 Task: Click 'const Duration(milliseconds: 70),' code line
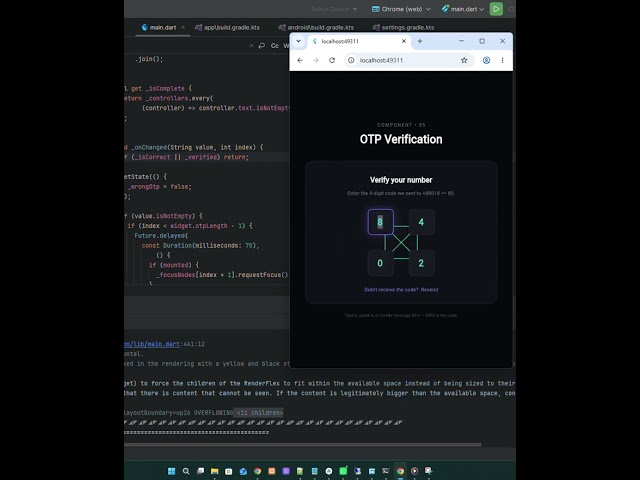200,245
